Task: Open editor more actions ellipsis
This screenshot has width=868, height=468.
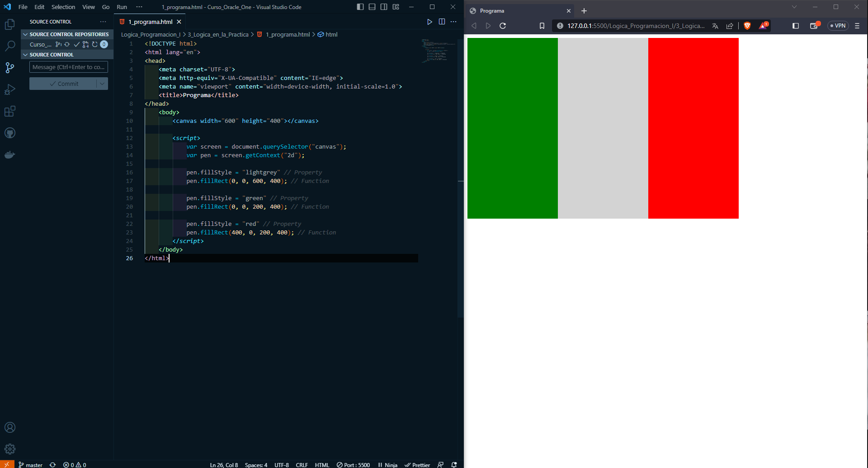Action: point(453,22)
